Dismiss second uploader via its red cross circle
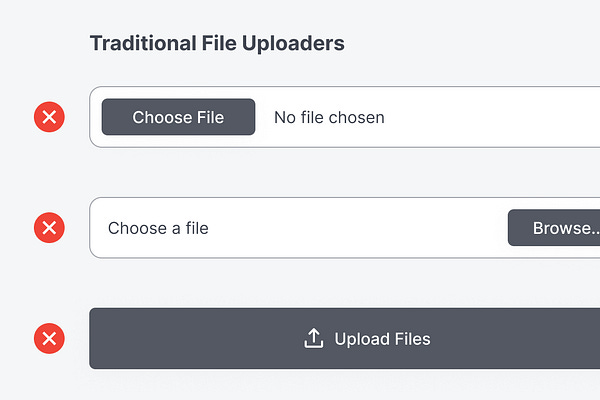Viewport: 600px width, 400px height. tap(49, 227)
